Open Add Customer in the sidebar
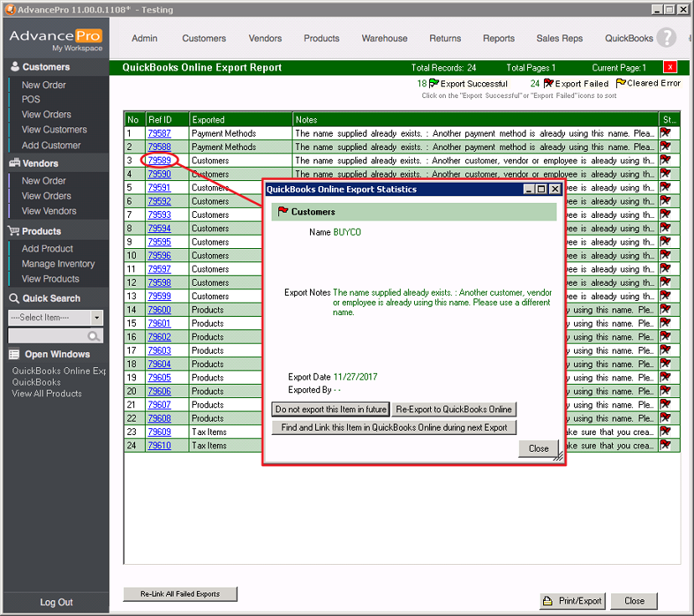 (51, 145)
